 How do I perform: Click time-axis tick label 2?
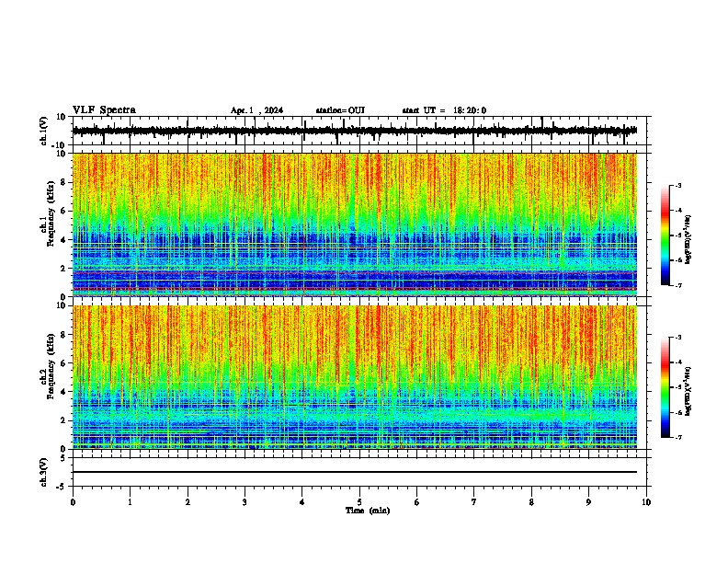[x=188, y=502]
